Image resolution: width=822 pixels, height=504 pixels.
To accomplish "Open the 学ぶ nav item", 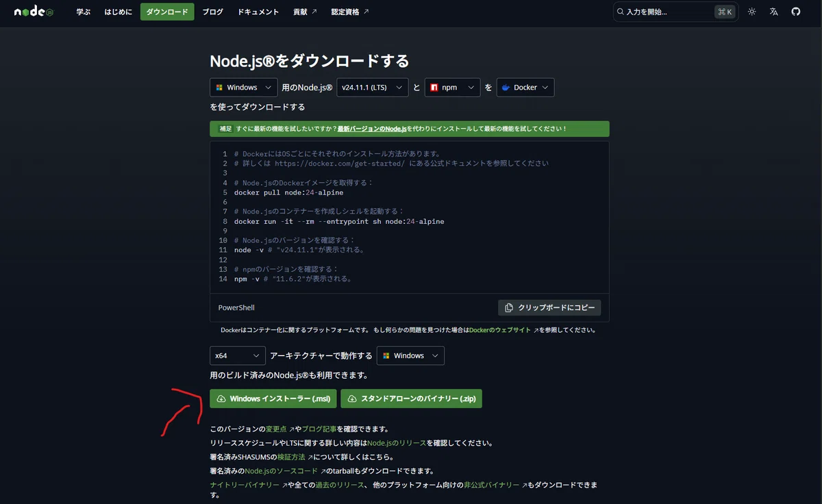I will (83, 12).
